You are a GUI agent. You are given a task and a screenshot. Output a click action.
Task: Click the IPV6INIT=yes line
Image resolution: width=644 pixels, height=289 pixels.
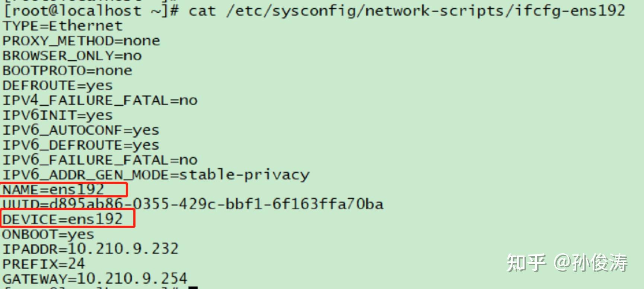pos(58,115)
